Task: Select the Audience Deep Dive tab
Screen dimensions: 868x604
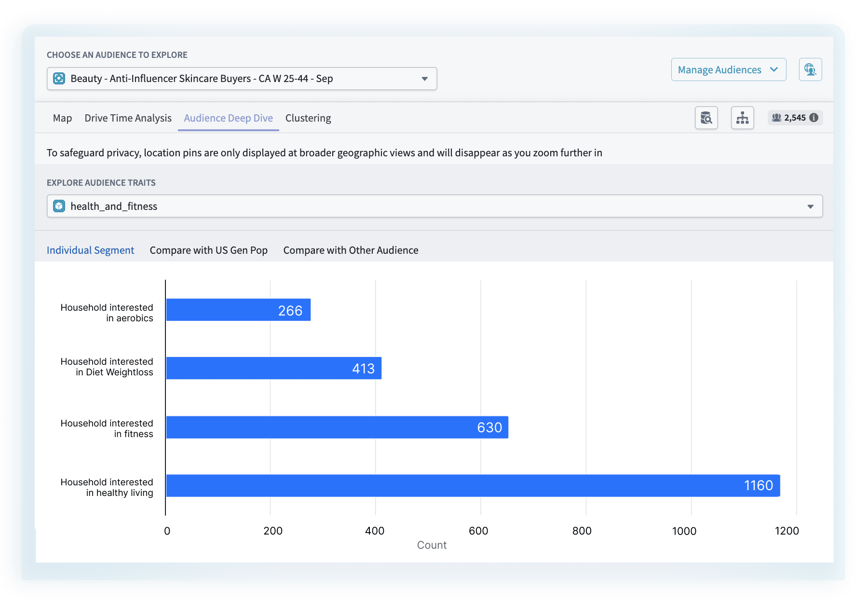Action: point(228,118)
